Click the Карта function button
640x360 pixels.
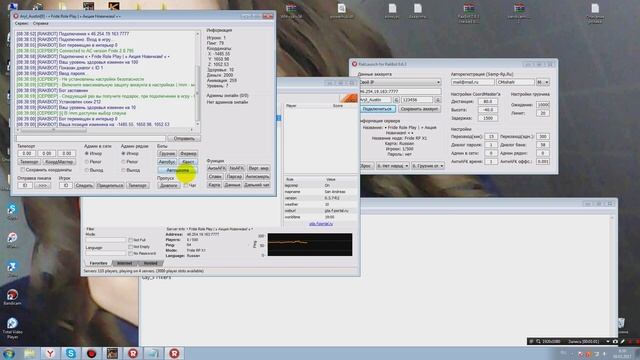[214, 185]
